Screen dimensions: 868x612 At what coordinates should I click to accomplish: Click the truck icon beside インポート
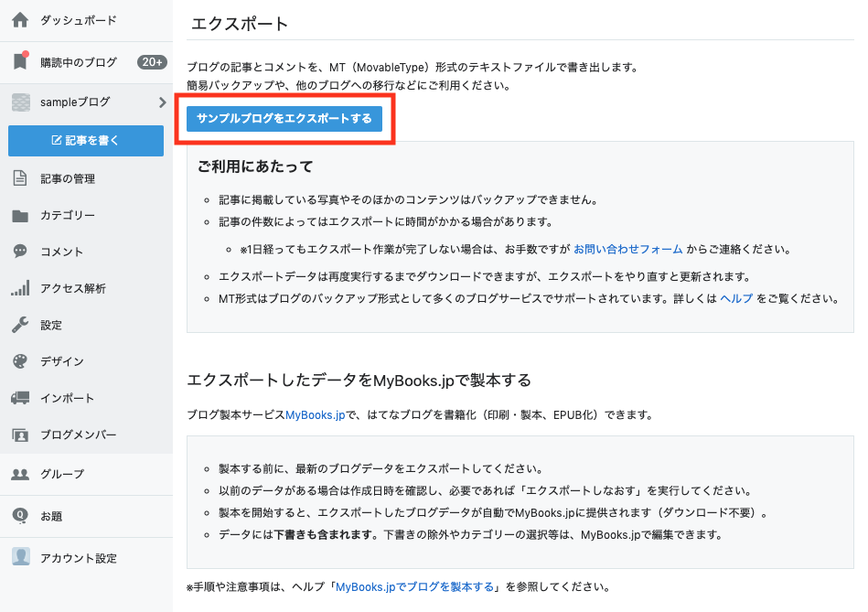(20, 398)
